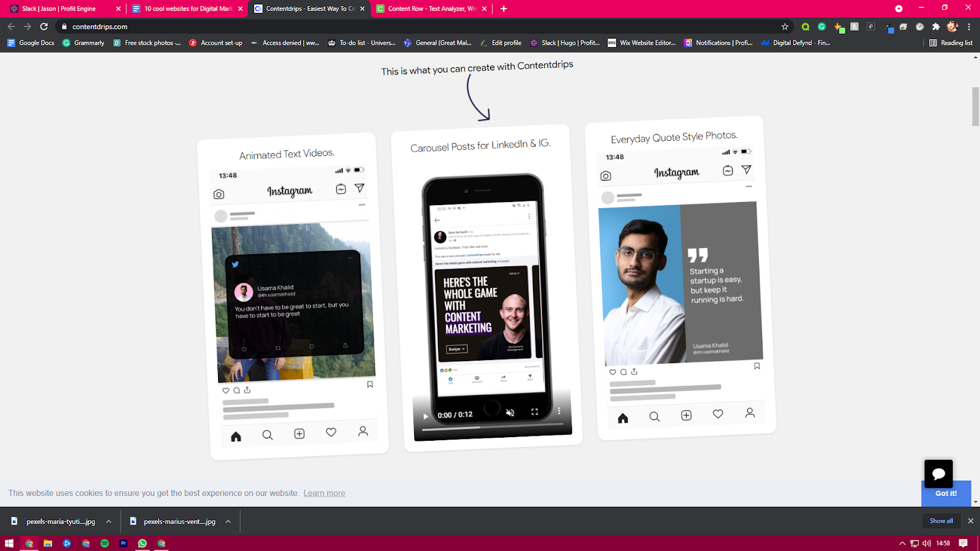Open the Free stock photos bookmark
This screenshot has height=551, width=980.
(x=147, y=43)
